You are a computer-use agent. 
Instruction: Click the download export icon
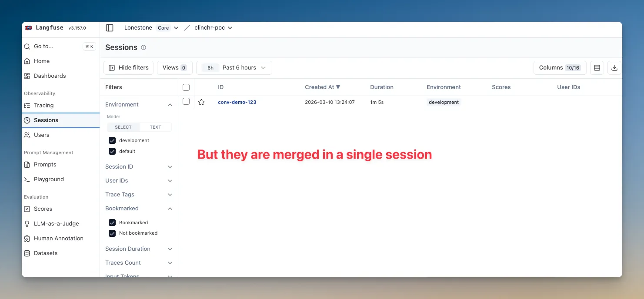tap(614, 68)
